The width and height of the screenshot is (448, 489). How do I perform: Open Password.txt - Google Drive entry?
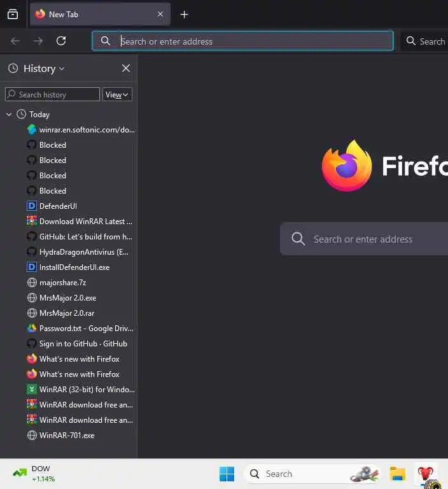click(80, 329)
